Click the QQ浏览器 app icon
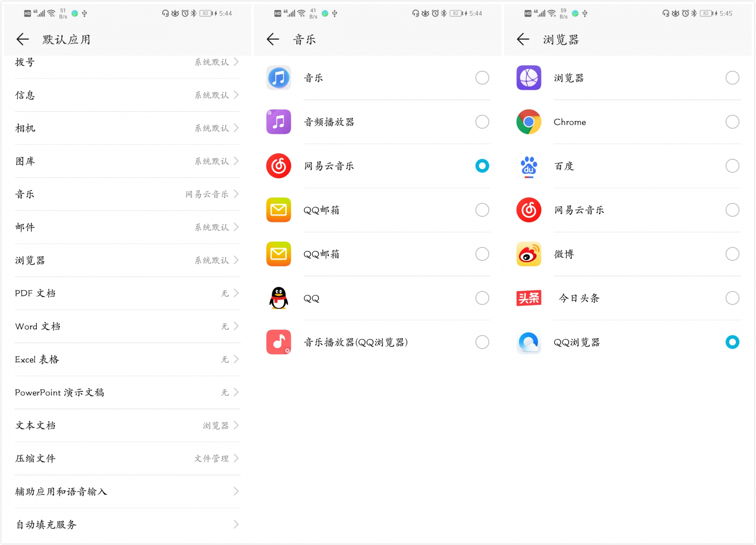Image resolution: width=756 pixels, height=545 pixels. click(x=528, y=342)
